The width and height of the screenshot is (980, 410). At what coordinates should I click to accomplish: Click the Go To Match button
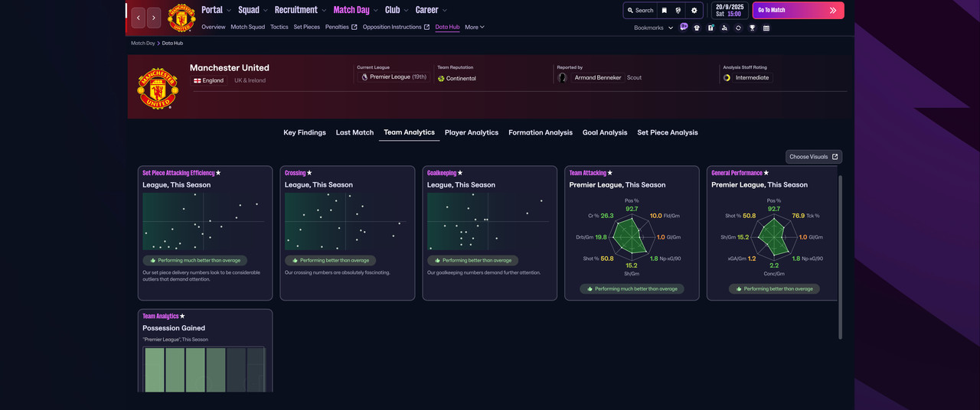coord(798,10)
